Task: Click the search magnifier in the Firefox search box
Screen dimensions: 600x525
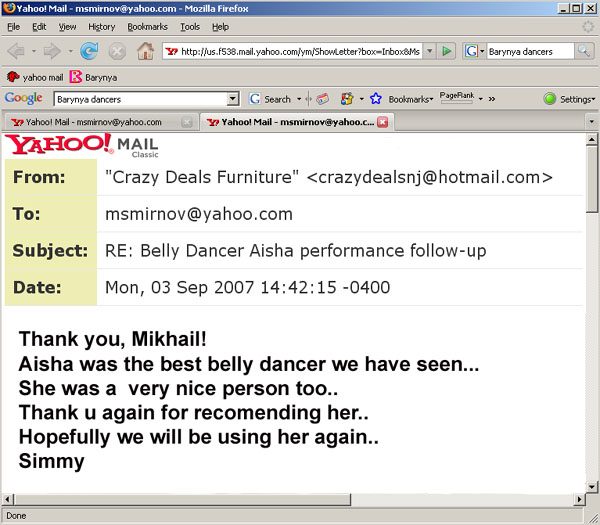Action: click(583, 50)
